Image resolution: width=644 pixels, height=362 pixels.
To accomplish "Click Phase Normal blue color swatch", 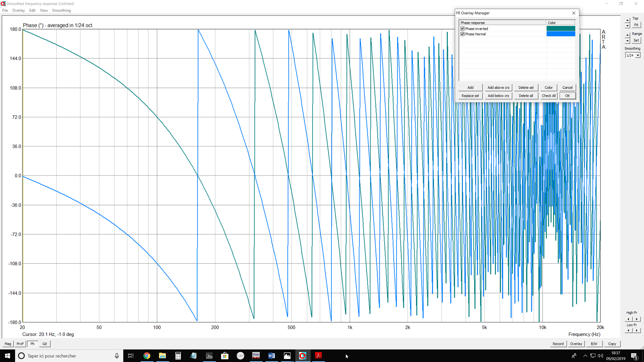I will pyautogui.click(x=560, y=34).
